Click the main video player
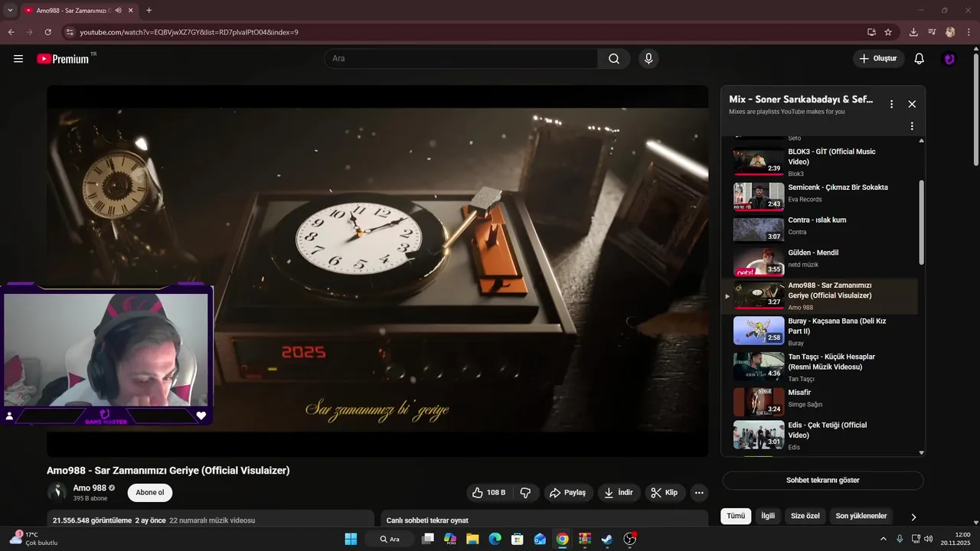The width and height of the screenshot is (980, 551). click(x=377, y=271)
